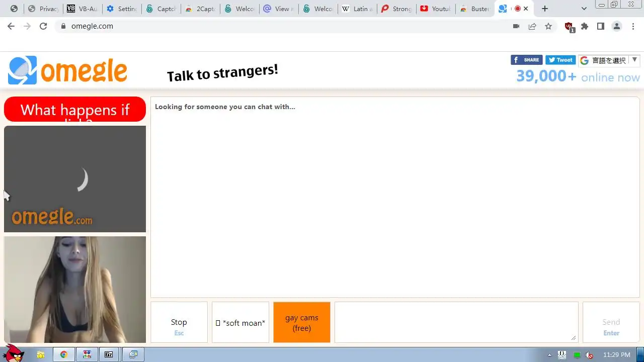Viewport: 644px width, 362px height.
Task: Switch to the first globe tab
Action: tap(14, 9)
